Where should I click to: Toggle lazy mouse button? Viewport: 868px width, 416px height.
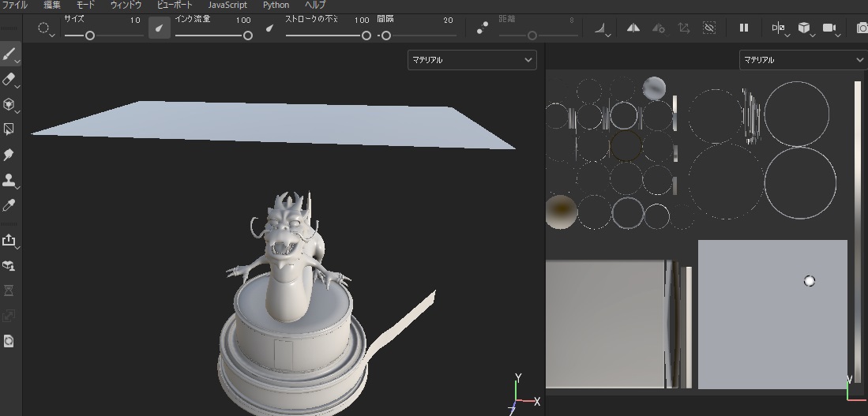point(482,28)
